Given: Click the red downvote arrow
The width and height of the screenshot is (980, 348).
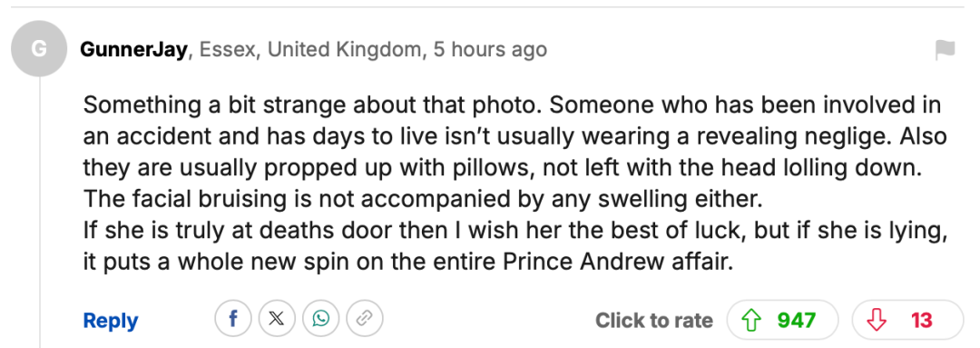Looking at the screenshot, I should point(877,321).
